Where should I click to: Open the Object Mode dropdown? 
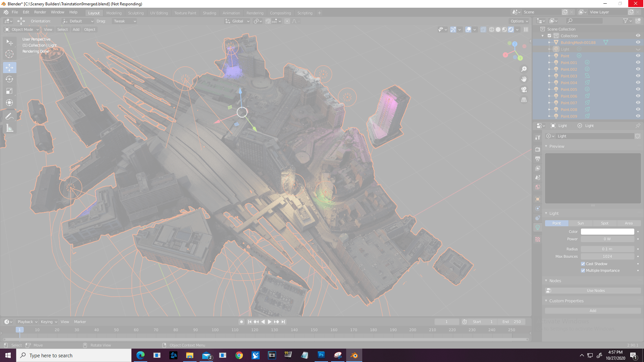tap(22, 29)
